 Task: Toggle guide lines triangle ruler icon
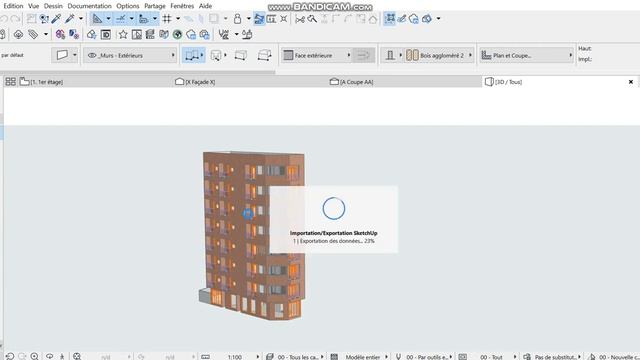[97, 18]
